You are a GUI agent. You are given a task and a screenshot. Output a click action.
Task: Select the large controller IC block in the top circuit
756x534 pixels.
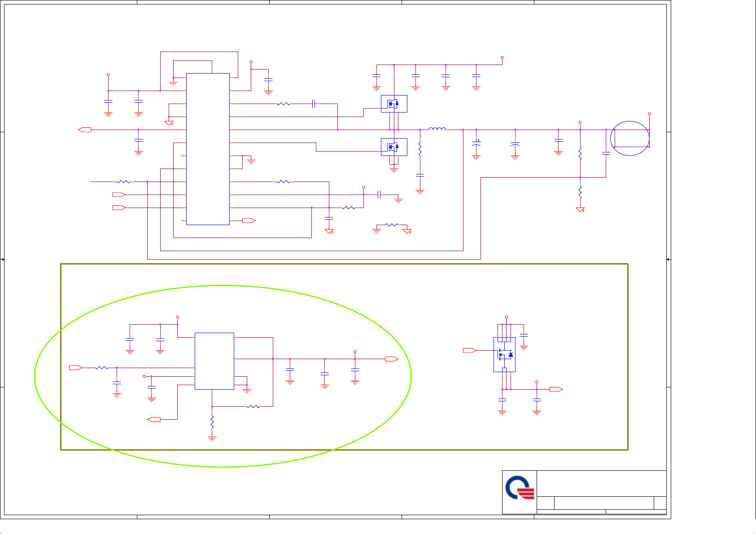coord(208,149)
